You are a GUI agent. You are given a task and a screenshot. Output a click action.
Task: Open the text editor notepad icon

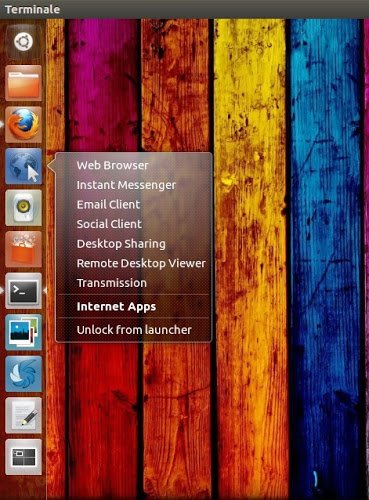pos(23,415)
